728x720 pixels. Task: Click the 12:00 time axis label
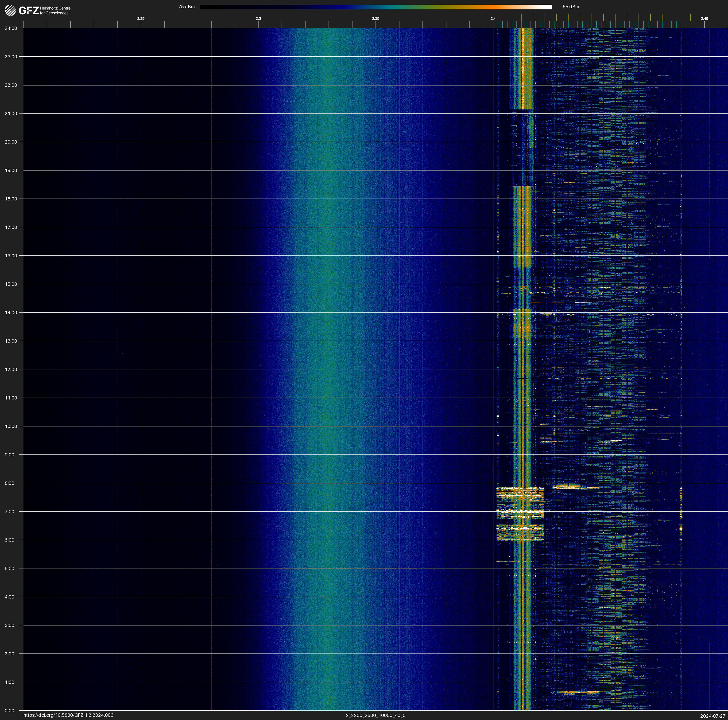[11, 369]
